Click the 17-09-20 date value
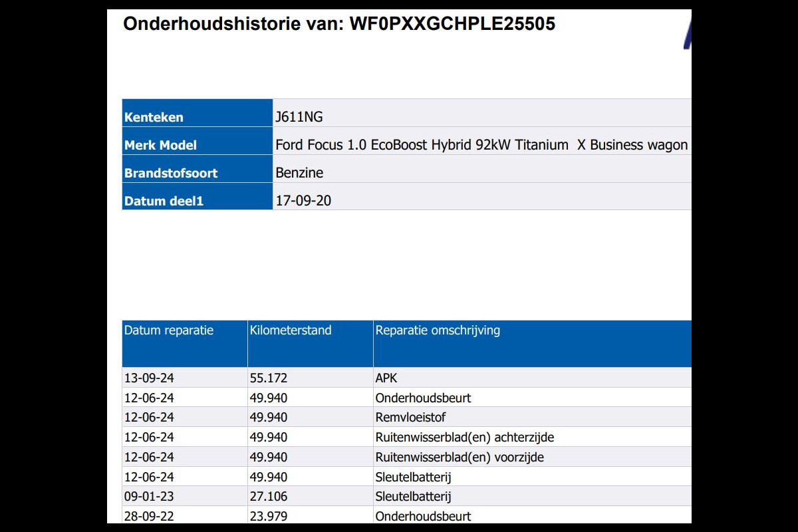Viewport: 798px width, 532px height. (x=303, y=201)
